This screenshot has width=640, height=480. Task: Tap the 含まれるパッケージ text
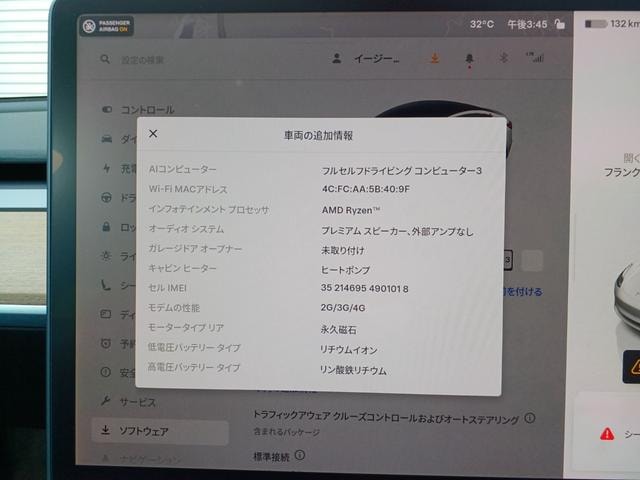(287, 432)
